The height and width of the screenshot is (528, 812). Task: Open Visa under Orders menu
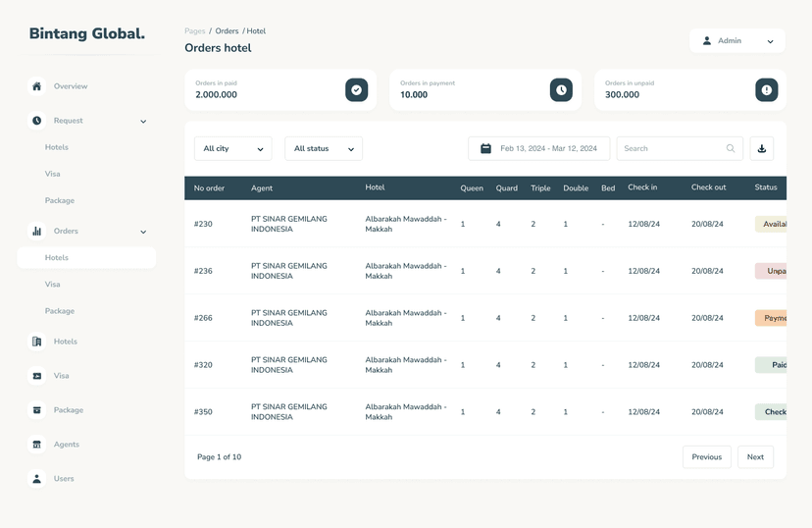pos(52,284)
